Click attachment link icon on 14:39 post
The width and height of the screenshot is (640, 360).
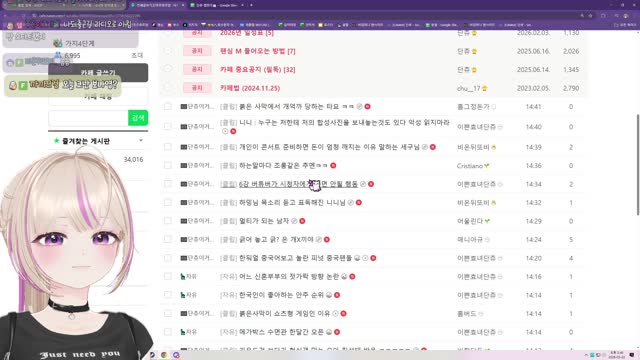click(424, 147)
